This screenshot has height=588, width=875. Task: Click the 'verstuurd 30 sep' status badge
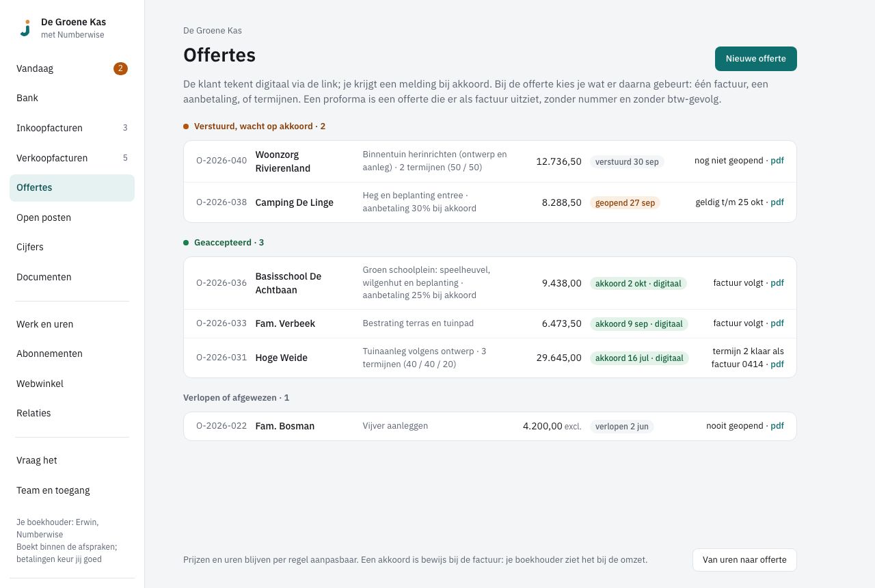(627, 162)
